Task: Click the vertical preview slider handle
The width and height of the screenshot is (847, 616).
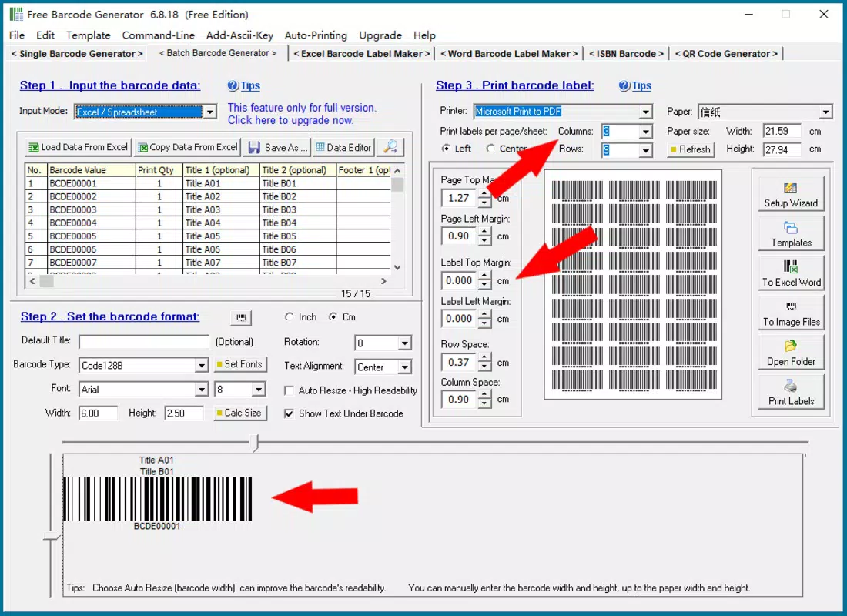Action: (52, 537)
